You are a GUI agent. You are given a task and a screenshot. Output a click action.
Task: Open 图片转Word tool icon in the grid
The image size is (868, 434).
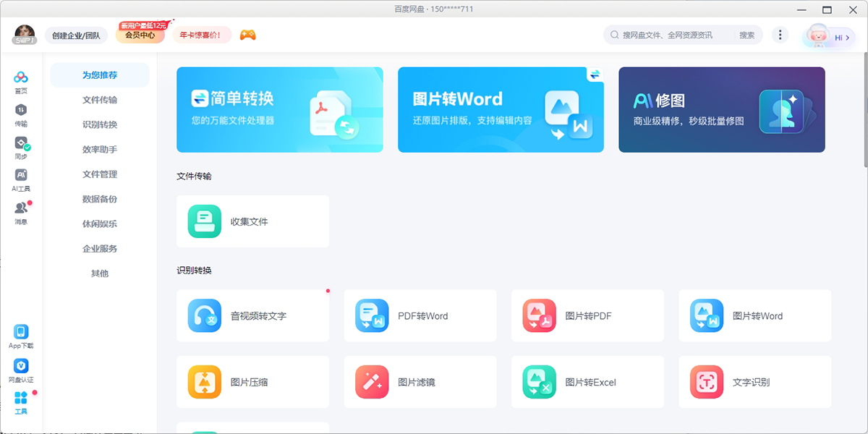[x=707, y=316]
